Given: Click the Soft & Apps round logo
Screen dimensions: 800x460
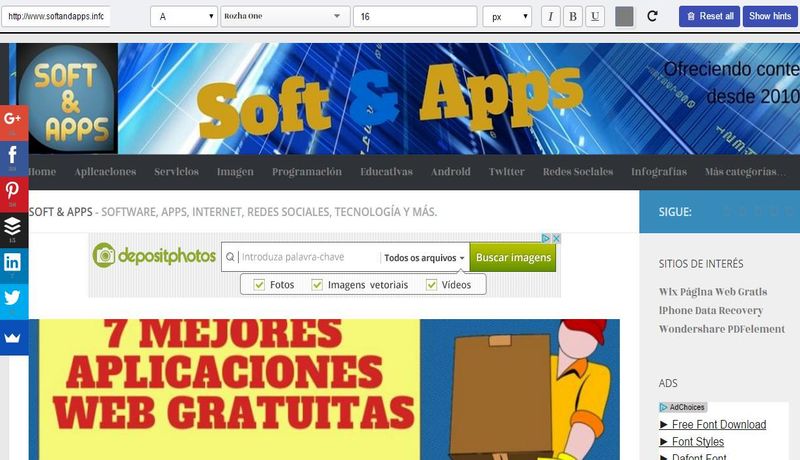Looking at the screenshot, I should tap(67, 98).
